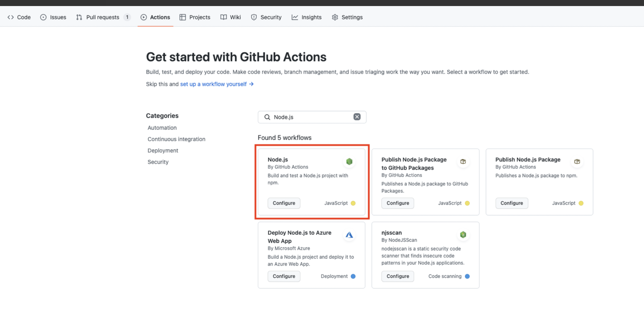Click the Code angle-brackets icon

click(11, 17)
